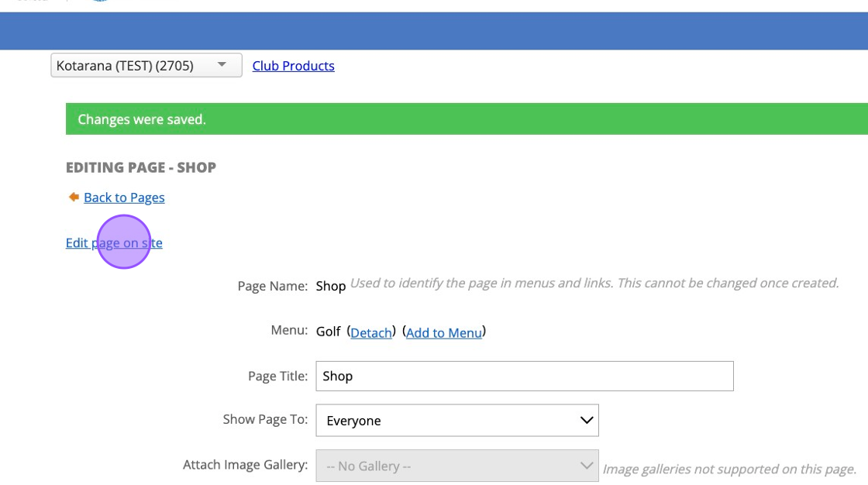
Task: Go back to Pages list
Action: tap(124, 198)
